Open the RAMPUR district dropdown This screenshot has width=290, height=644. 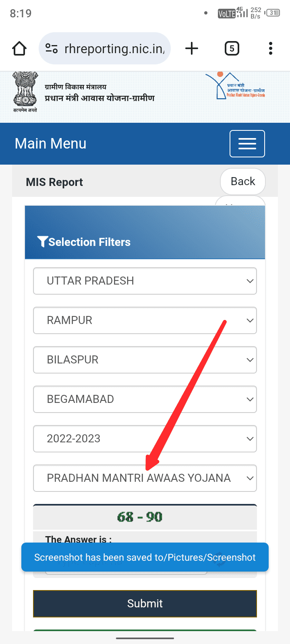pyautogui.click(x=145, y=320)
